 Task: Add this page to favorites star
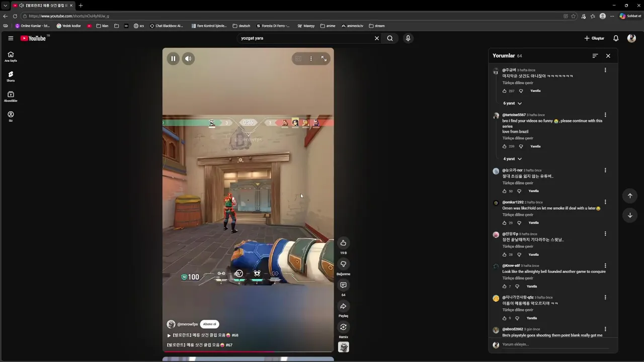[574, 16]
